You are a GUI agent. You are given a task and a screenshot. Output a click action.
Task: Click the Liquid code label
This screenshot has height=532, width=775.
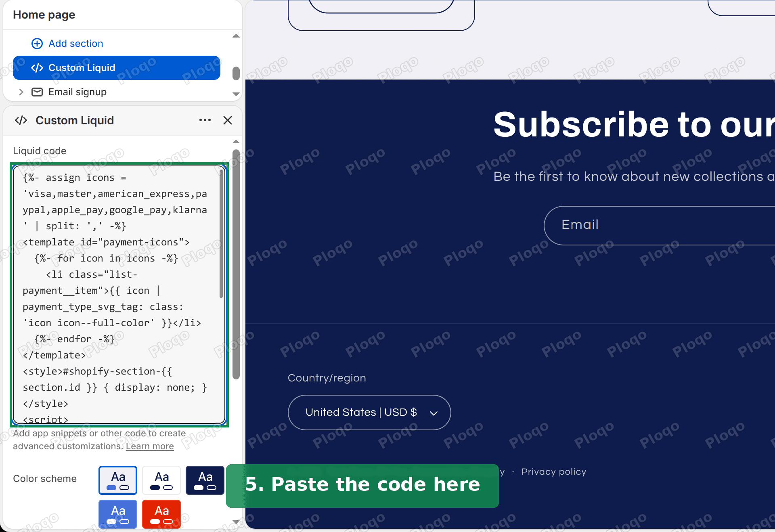point(40,151)
